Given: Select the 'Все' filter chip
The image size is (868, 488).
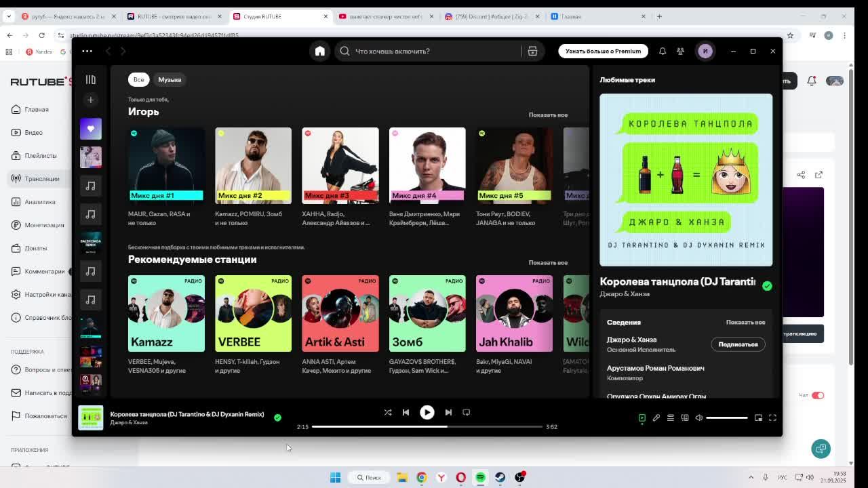Looking at the screenshot, I should (138, 79).
